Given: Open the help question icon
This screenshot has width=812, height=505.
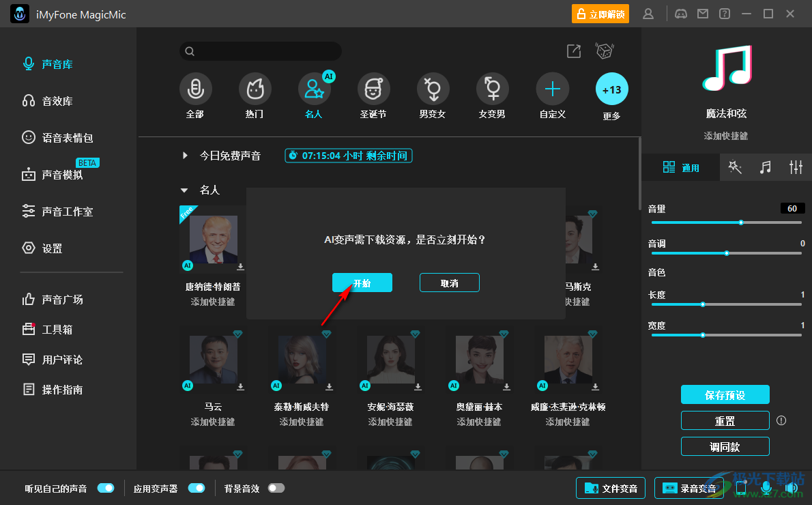Looking at the screenshot, I should tap(725, 14).
